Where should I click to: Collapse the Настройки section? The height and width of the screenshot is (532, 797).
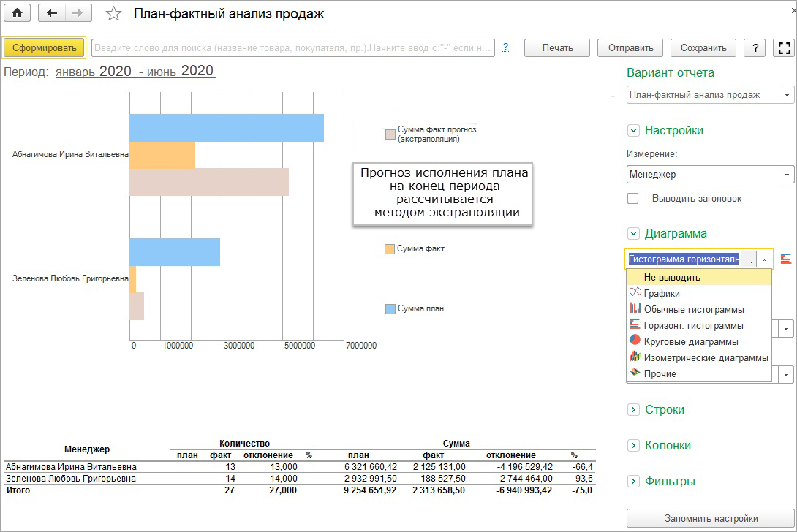pyautogui.click(x=633, y=131)
